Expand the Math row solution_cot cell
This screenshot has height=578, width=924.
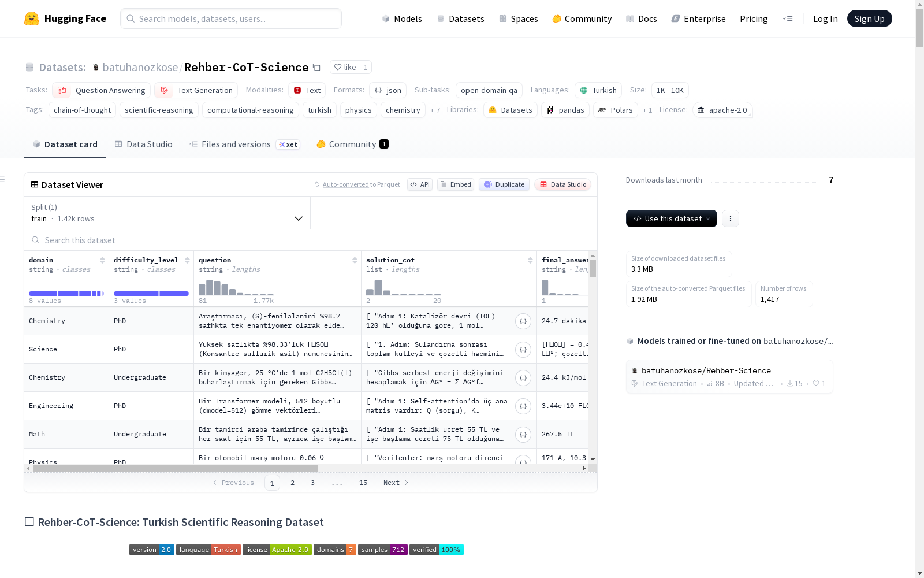(x=523, y=435)
